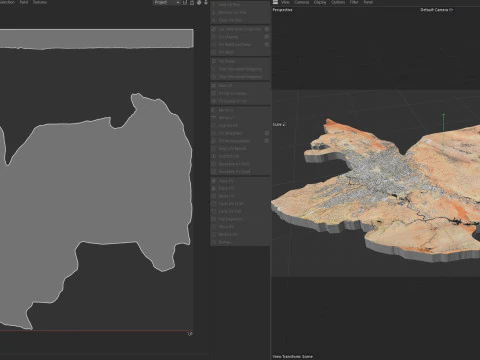Click the Copy UV command icon
The width and height of the screenshot is (480, 360).
(214, 180)
